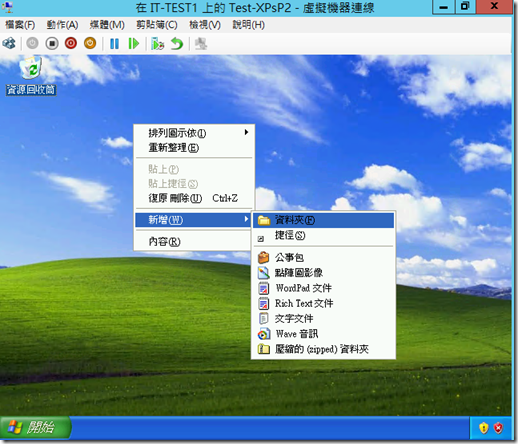Create a new 資料夾(F) folder
Screen dimensions: 518x444
[x=323, y=220]
